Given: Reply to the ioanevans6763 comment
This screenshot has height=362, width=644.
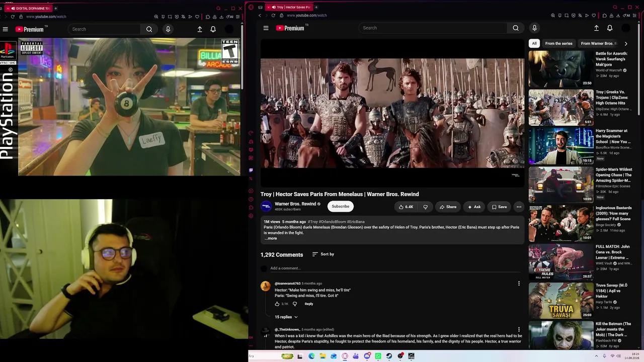Looking at the screenshot, I should click(308, 304).
